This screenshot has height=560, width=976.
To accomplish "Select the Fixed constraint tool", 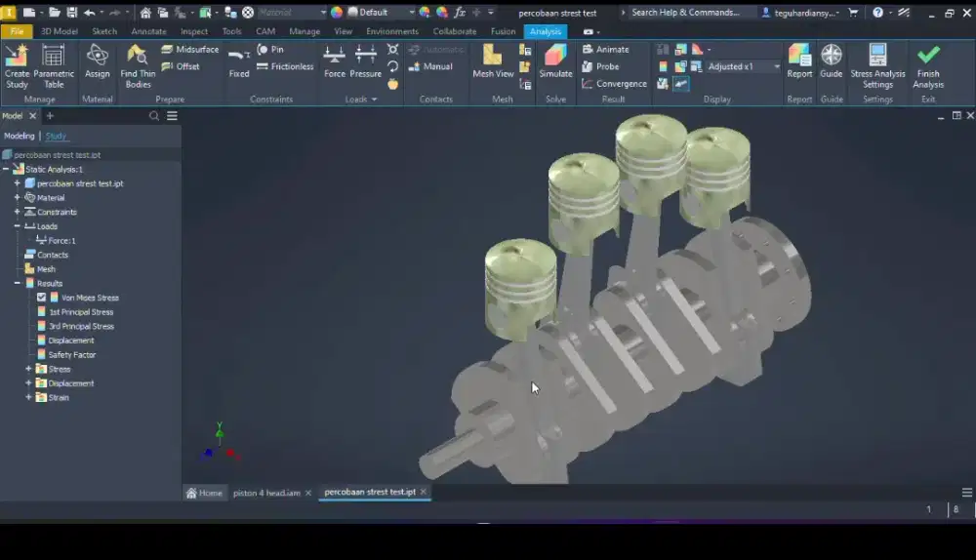I will pos(239,61).
